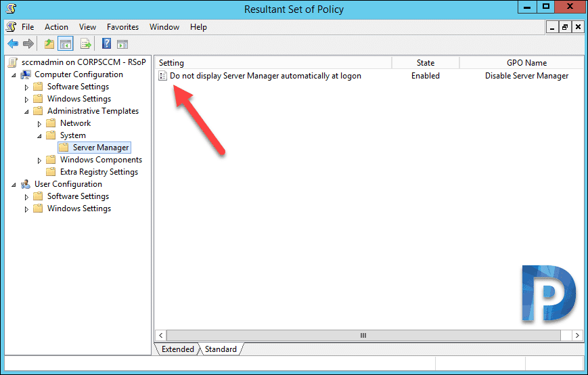Screen dimensions: 588x375
Task: Open Help via blue question icon
Action: pyautogui.click(x=106, y=44)
